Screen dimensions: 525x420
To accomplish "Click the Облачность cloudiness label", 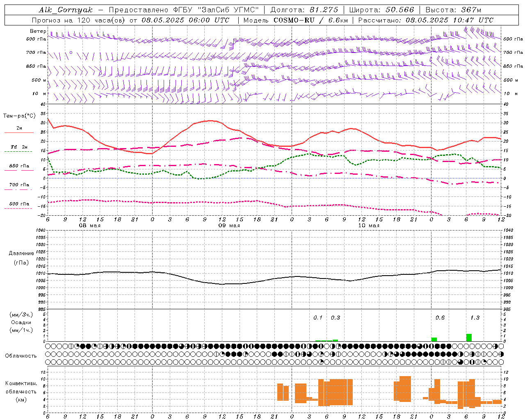I will [21, 356].
